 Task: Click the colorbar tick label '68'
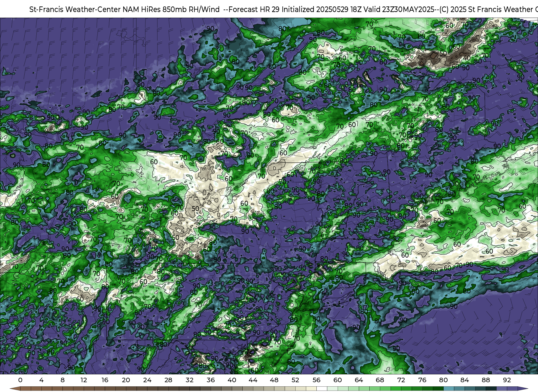pyautogui.click(x=380, y=380)
